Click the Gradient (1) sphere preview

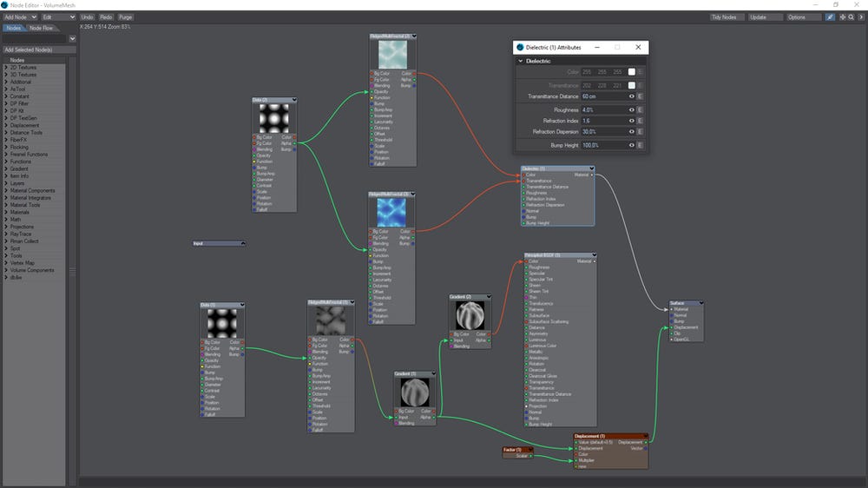pyautogui.click(x=415, y=392)
